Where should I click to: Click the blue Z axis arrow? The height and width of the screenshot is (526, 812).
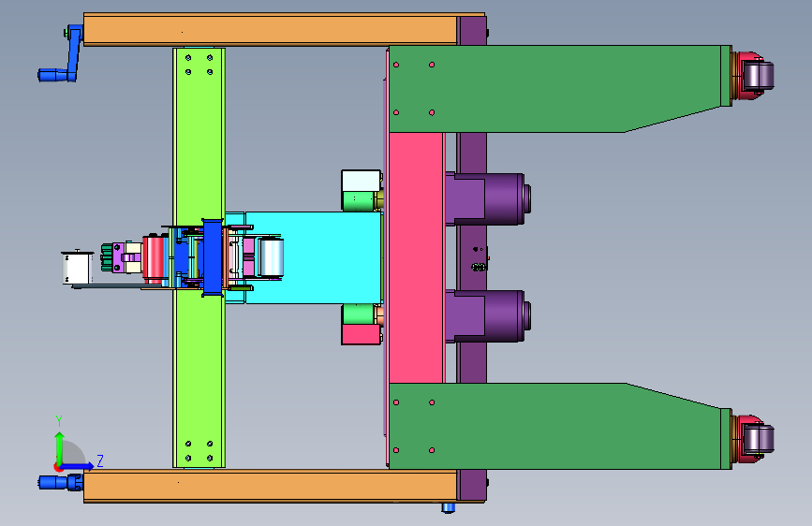pyautogui.click(x=76, y=466)
